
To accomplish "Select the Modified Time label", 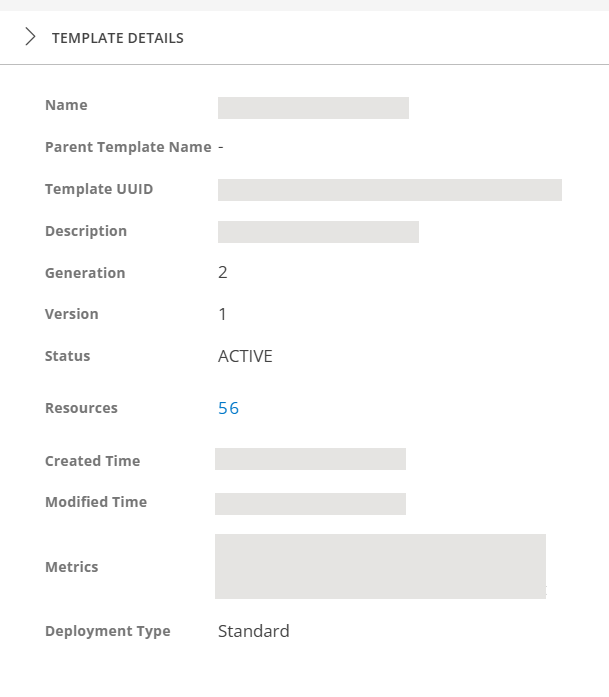I will 96,502.
